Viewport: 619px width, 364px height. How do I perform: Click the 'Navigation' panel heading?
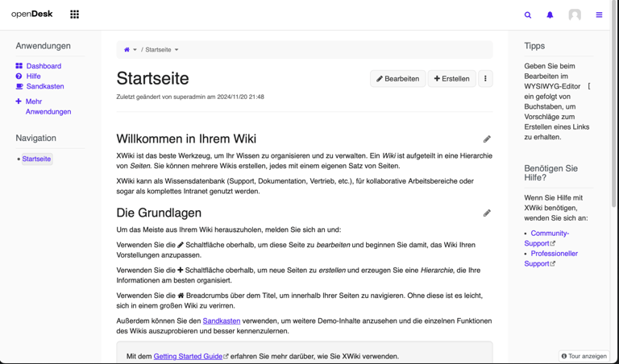36,138
